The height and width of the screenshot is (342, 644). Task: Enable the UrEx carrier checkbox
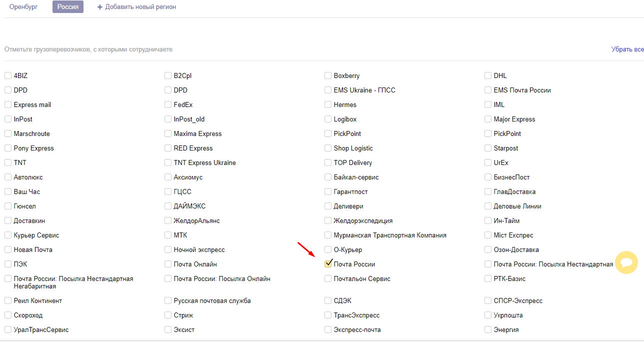[488, 162]
